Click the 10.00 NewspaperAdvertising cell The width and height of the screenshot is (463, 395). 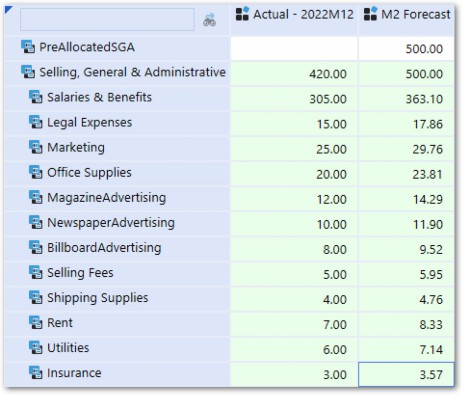click(294, 224)
